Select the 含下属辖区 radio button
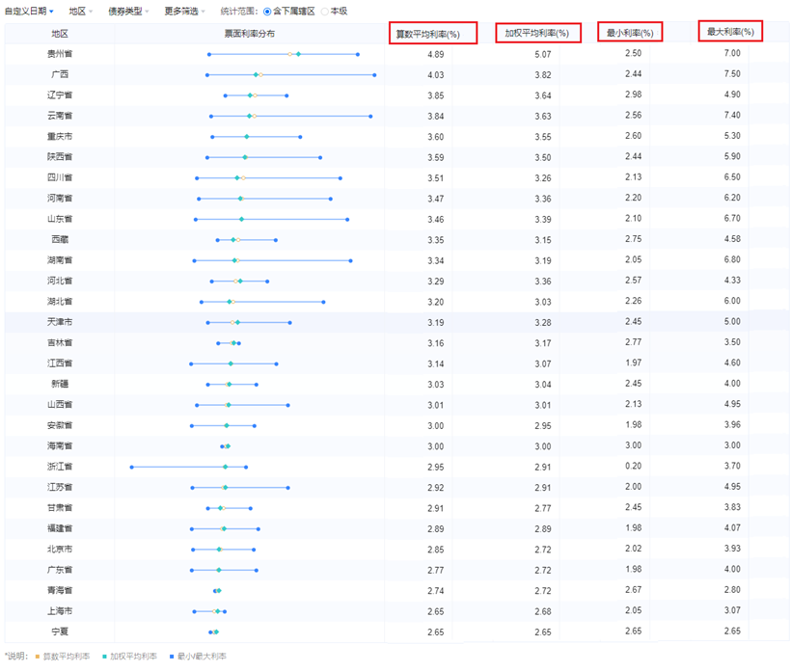 (x=267, y=12)
